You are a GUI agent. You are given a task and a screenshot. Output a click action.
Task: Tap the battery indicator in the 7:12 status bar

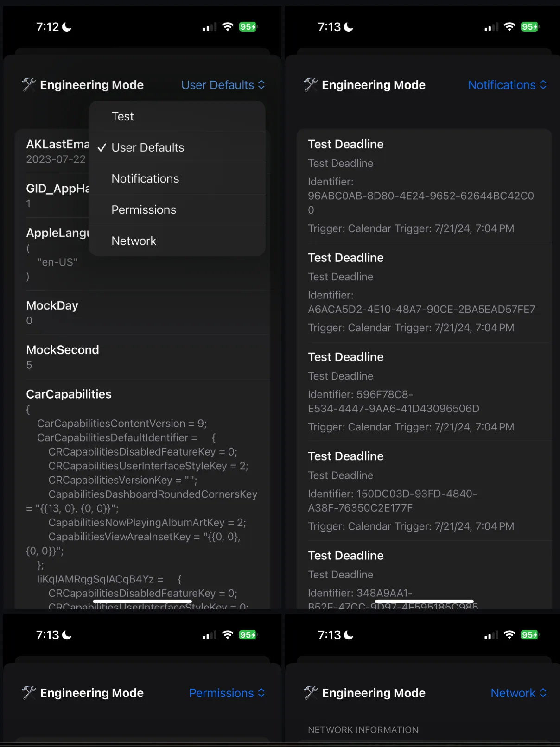pos(248,27)
